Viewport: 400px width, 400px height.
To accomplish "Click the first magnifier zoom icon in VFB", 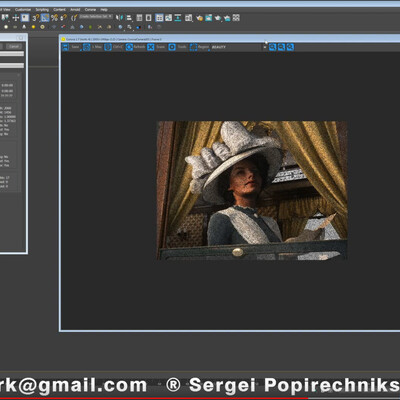I will (x=272, y=47).
